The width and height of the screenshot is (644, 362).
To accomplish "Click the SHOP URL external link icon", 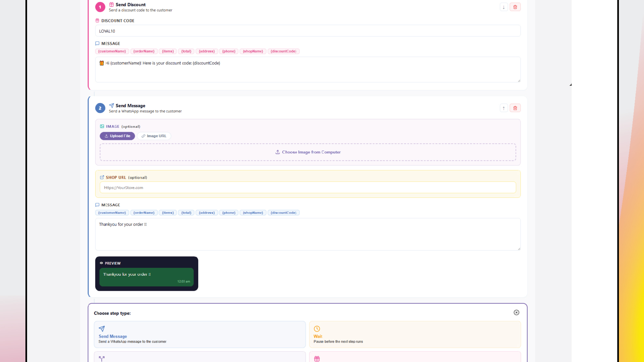I will (102, 177).
